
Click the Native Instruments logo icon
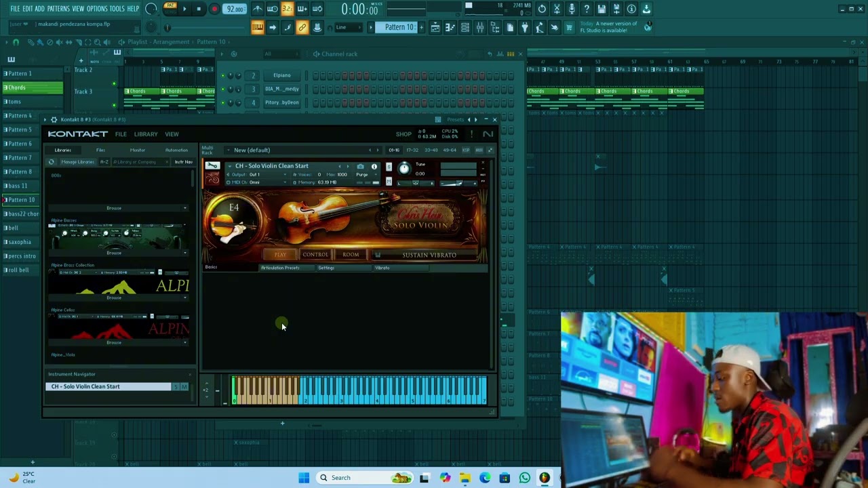click(488, 134)
